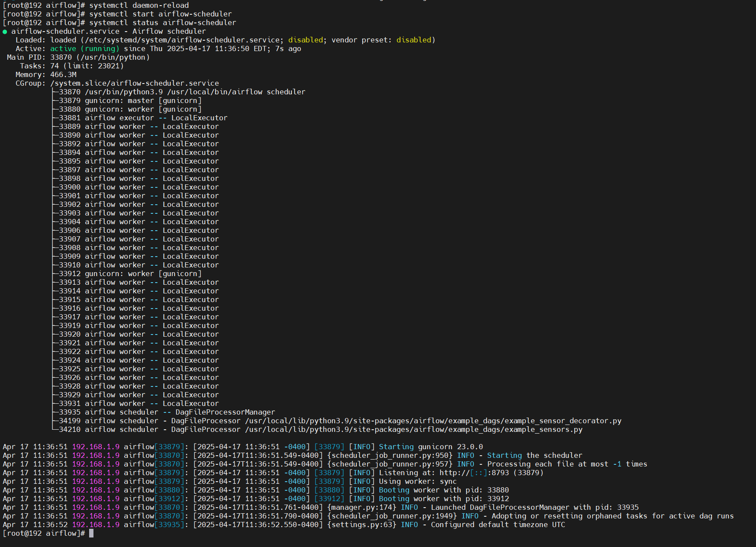Click '33881 airflow executor -- LocalExecutor' row
Viewport: 756px width, 547px height.
click(143, 118)
